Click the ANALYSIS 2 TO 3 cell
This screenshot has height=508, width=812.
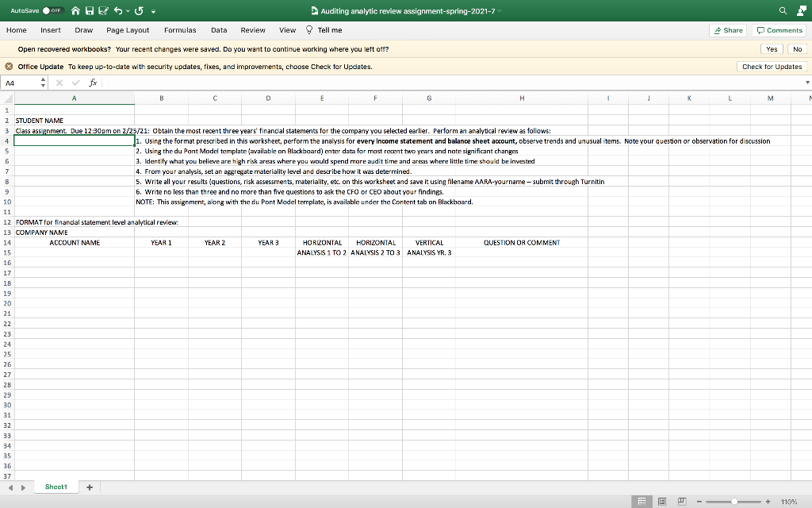coord(375,253)
